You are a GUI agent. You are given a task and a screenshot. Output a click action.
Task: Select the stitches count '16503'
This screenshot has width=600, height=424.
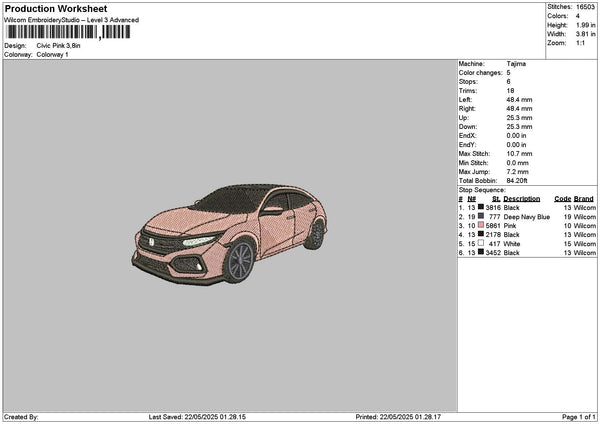[585, 7]
